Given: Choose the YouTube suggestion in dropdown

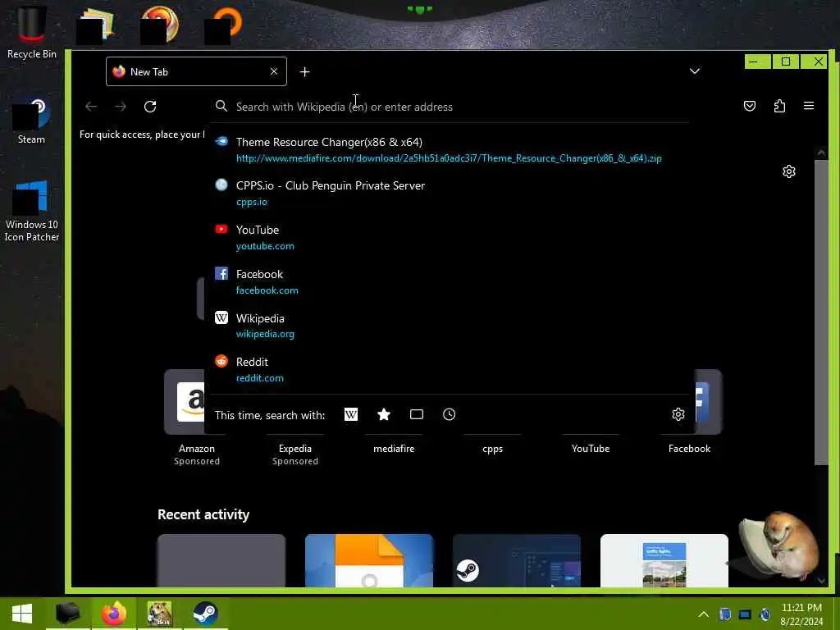Looking at the screenshot, I should click(x=450, y=237).
